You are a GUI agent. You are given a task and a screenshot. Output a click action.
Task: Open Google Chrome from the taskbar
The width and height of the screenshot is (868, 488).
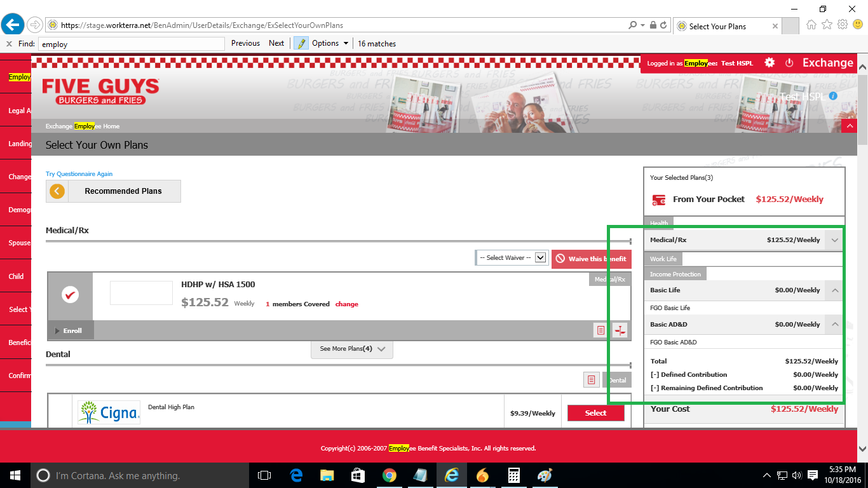pyautogui.click(x=390, y=475)
